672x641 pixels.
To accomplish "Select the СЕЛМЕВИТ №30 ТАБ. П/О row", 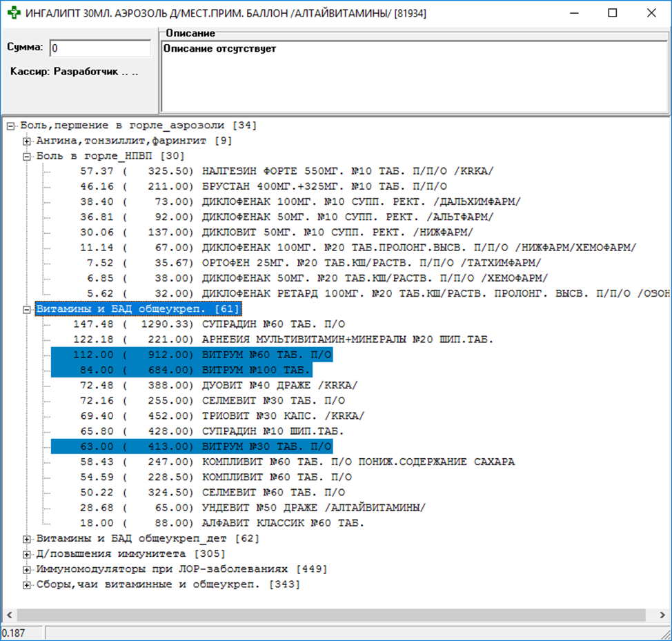I will point(213,401).
